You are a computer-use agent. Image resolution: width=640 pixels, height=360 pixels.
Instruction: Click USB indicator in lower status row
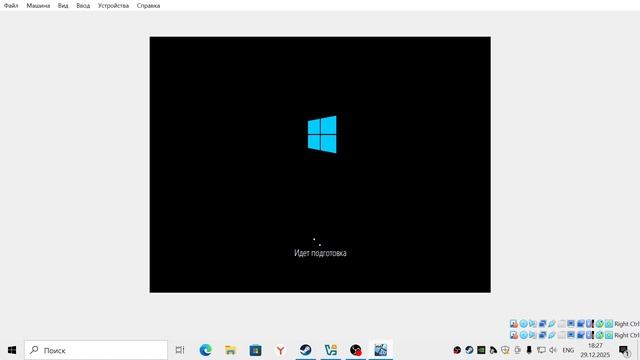pyautogui.click(x=552, y=335)
